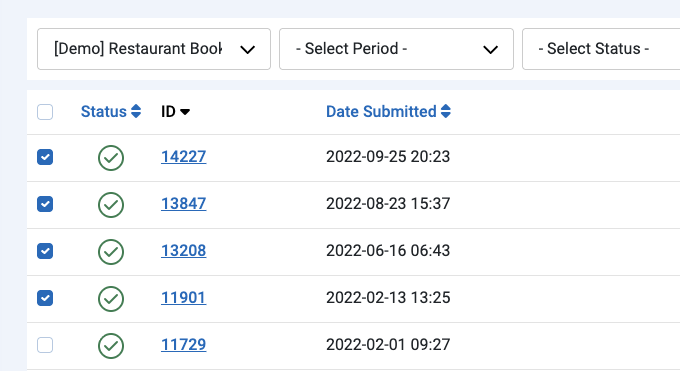Uncheck the checkbox for submission 13208
680x371 pixels.
pyautogui.click(x=45, y=251)
